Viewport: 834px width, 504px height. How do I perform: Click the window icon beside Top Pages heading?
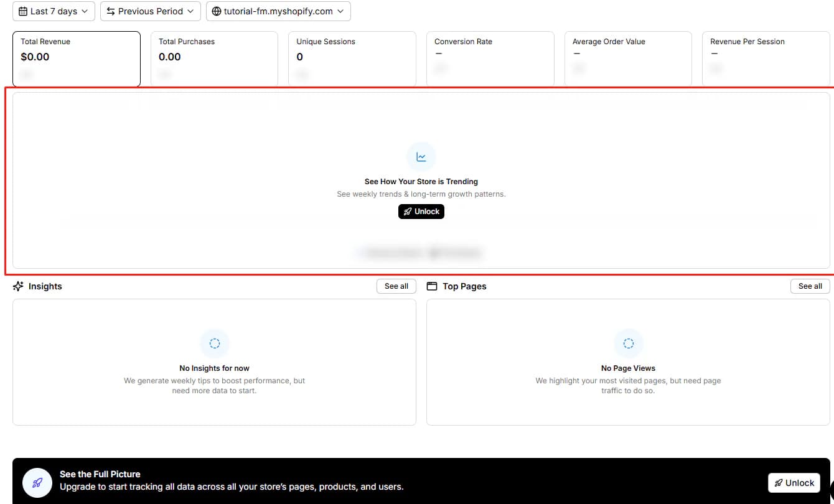click(432, 286)
